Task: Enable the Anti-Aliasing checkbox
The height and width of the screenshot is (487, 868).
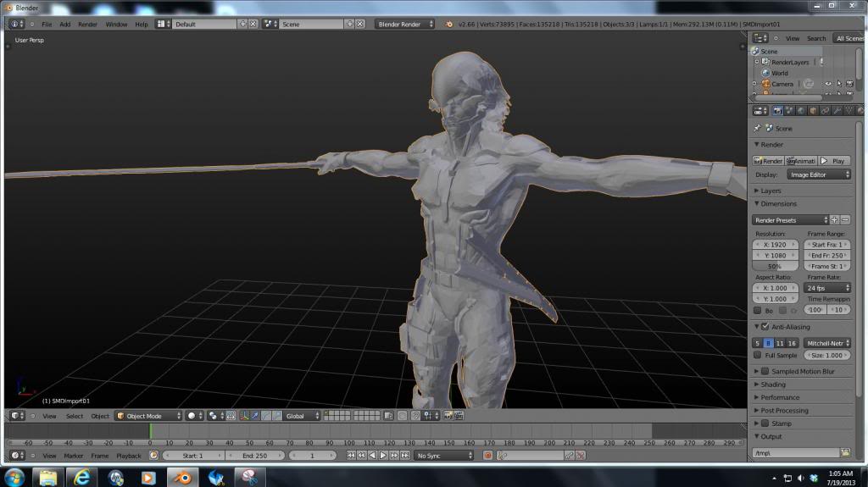Action: (x=765, y=327)
